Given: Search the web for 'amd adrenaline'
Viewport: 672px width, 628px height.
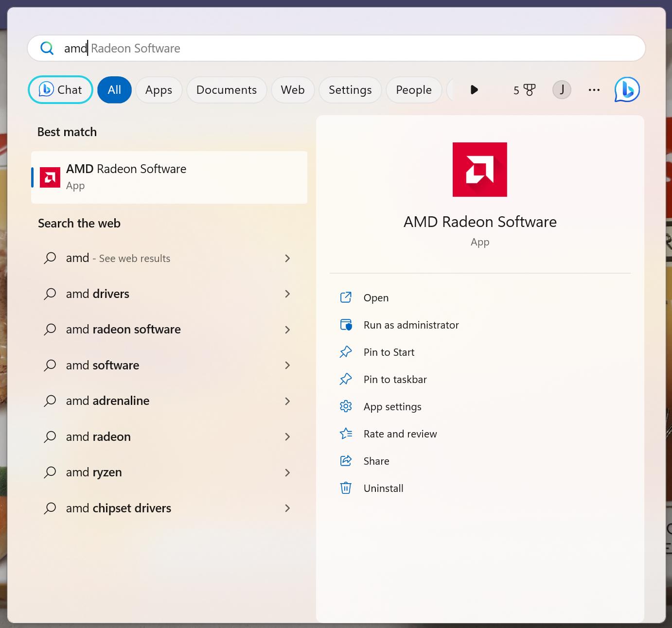Looking at the screenshot, I should pos(107,401).
